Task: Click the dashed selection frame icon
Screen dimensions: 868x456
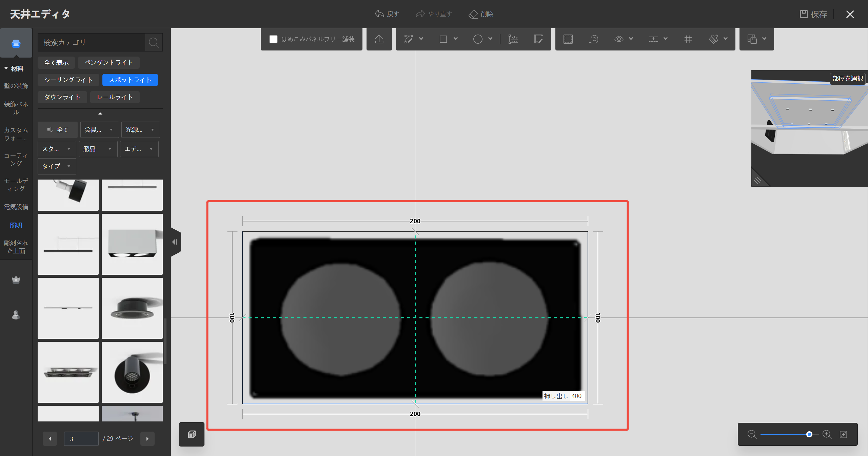Action: [x=568, y=39]
